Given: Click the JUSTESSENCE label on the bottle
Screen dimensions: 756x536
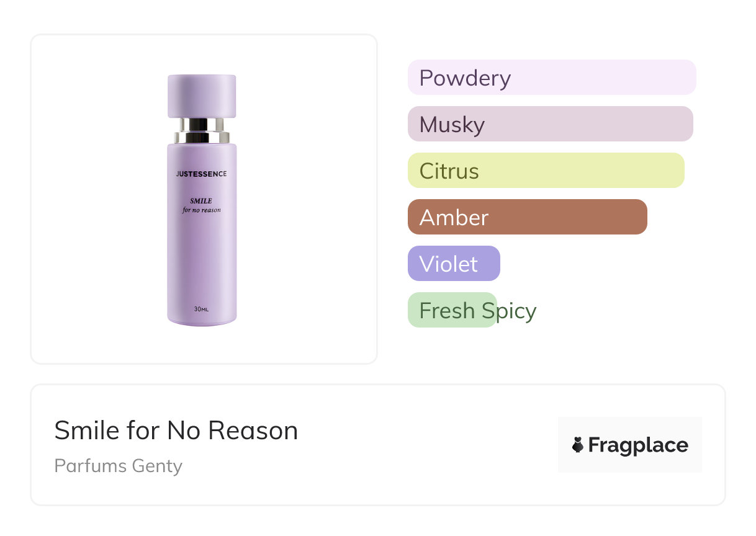Looking at the screenshot, I should [201, 174].
